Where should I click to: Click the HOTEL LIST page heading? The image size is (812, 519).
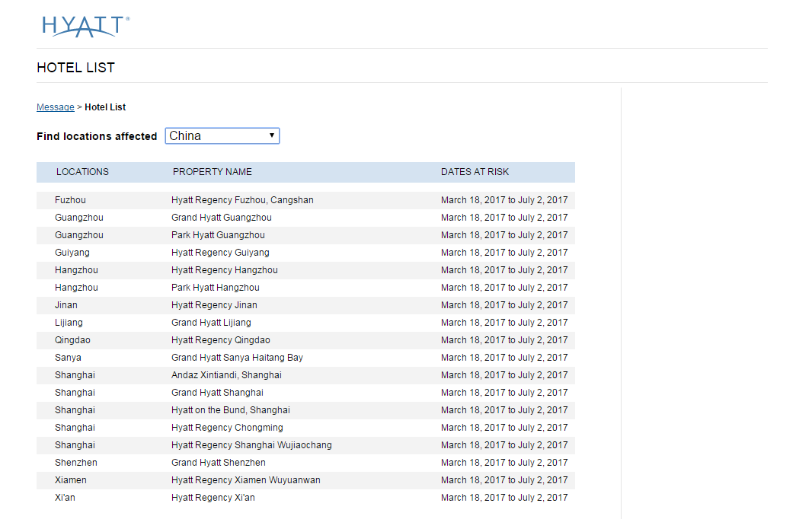tap(75, 68)
